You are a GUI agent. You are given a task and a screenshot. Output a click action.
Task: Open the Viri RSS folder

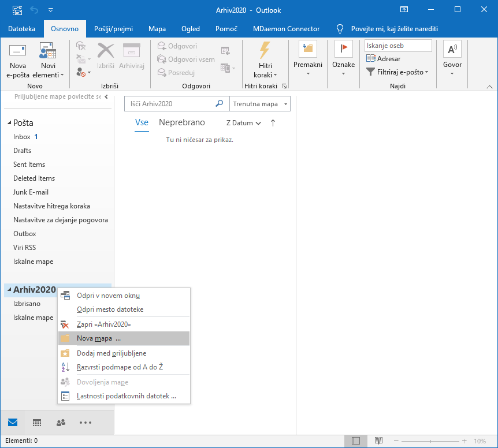tap(24, 248)
